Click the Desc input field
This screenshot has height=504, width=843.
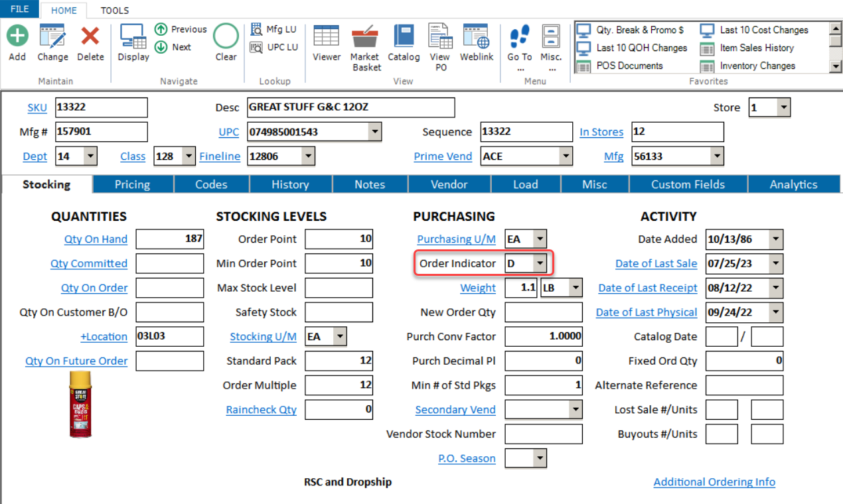click(350, 107)
